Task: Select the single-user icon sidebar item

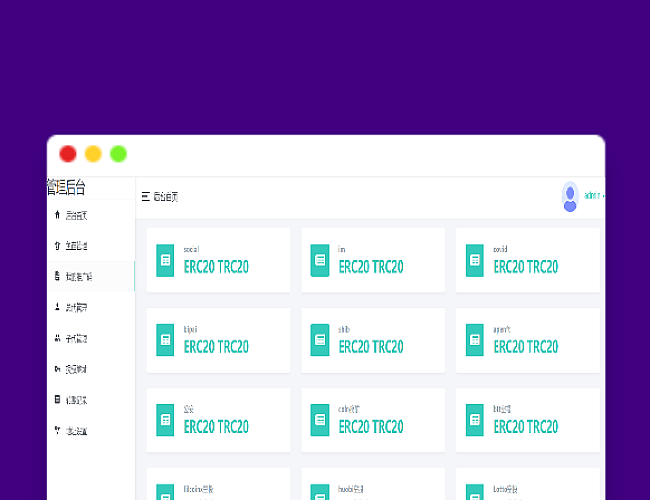Action: (x=56, y=308)
